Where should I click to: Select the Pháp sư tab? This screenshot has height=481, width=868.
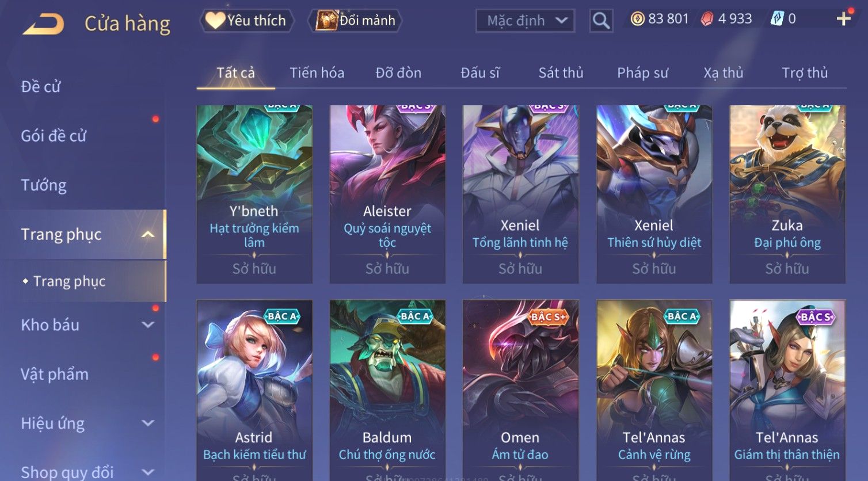coord(642,73)
